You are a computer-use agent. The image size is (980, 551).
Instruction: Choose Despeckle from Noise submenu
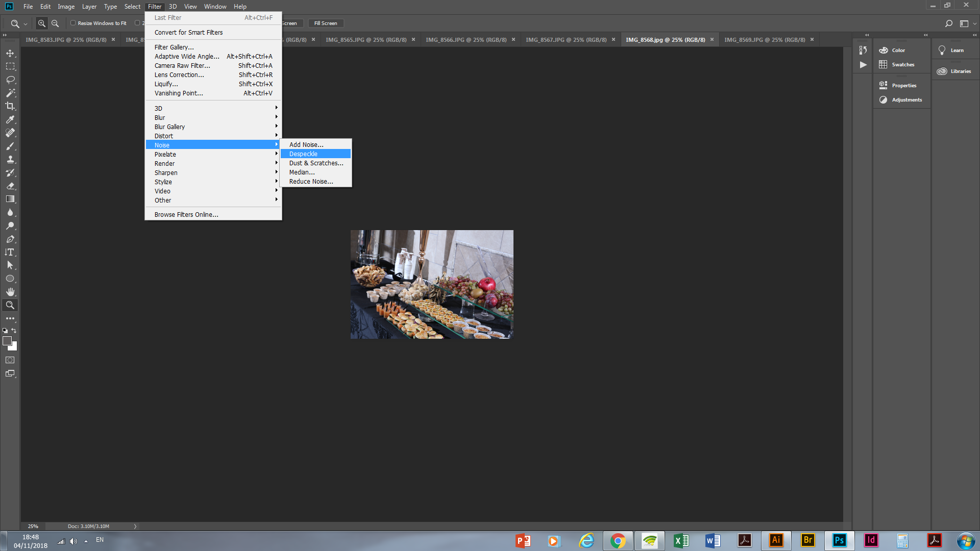coord(303,154)
